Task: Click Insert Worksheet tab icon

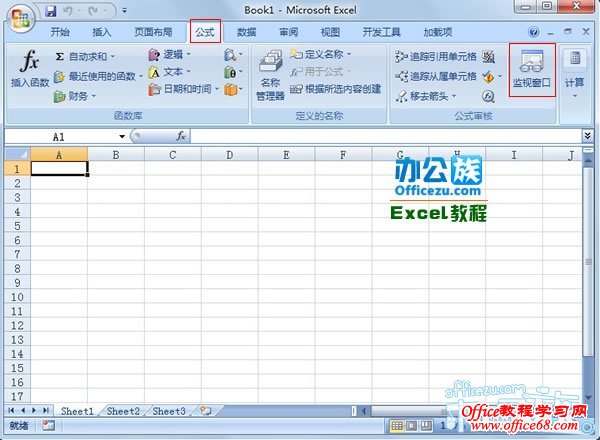Action: [x=206, y=411]
